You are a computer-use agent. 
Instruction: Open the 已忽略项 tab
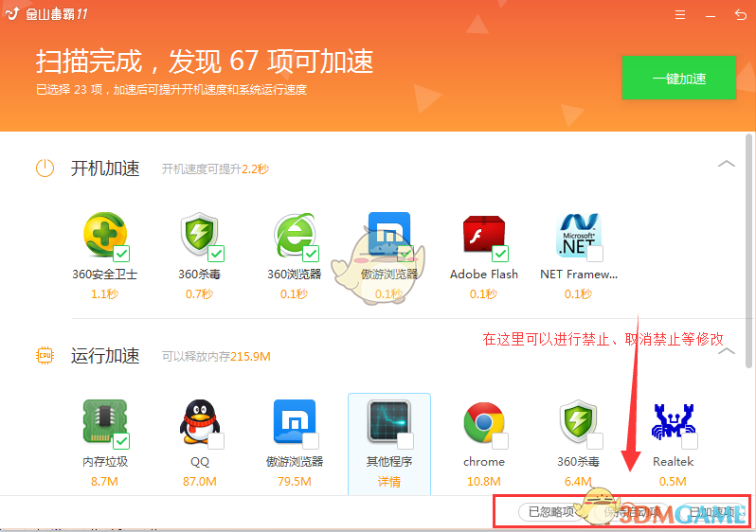(x=550, y=512)
